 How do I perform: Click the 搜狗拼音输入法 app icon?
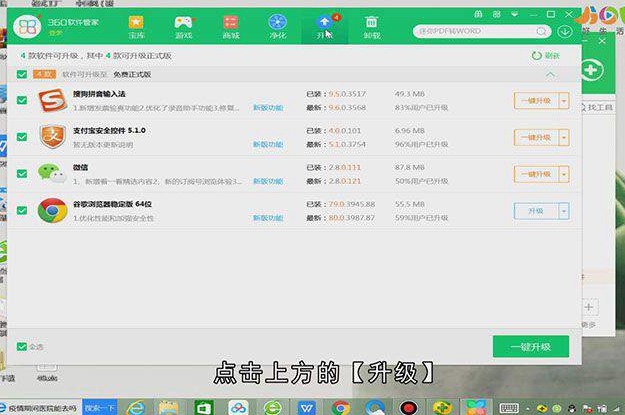53,100
